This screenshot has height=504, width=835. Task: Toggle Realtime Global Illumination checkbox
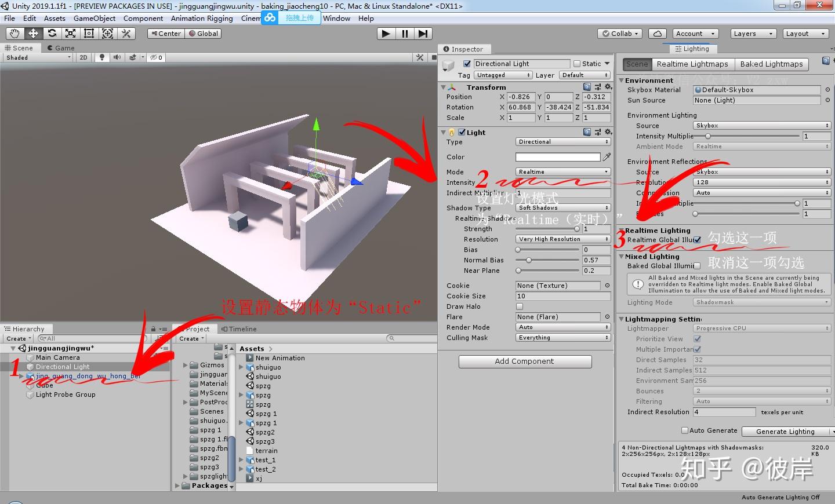tap(698, 240)
